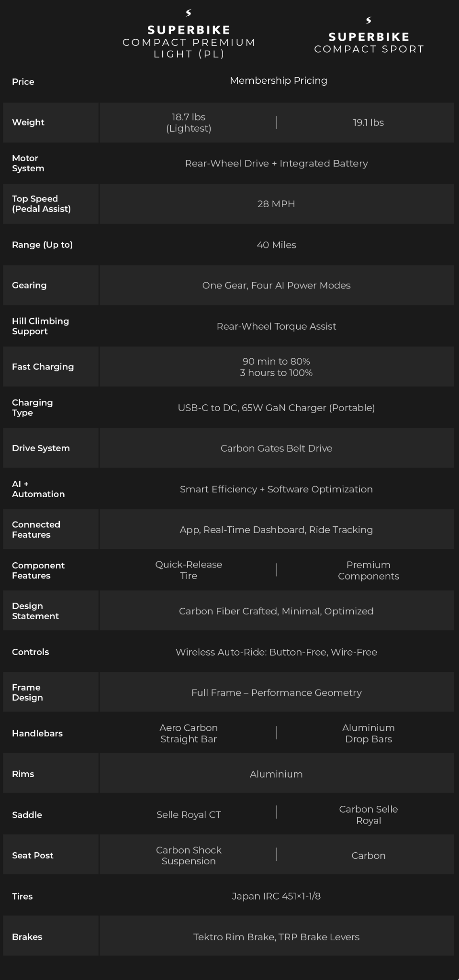Viewport: 459px width, 980px height.
Task: Select the Carbon Gates Belt Drive cell
Action: point(276,448)
